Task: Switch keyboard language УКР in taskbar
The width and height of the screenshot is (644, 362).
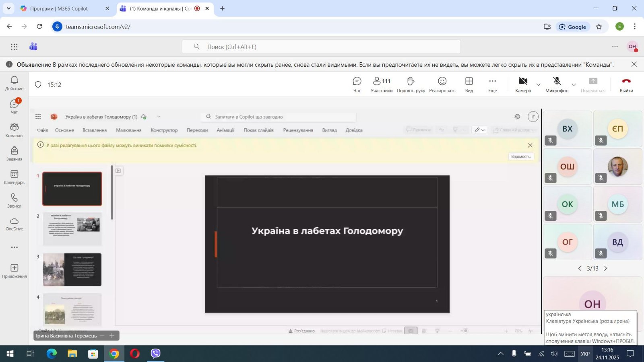Action: point(585,354)
